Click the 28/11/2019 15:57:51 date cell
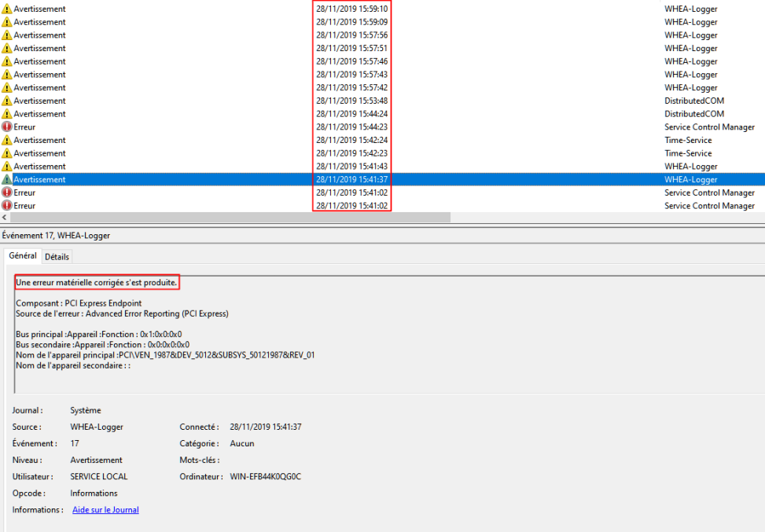The height and width of the screenshot is (532, 765). pos(351,48)
